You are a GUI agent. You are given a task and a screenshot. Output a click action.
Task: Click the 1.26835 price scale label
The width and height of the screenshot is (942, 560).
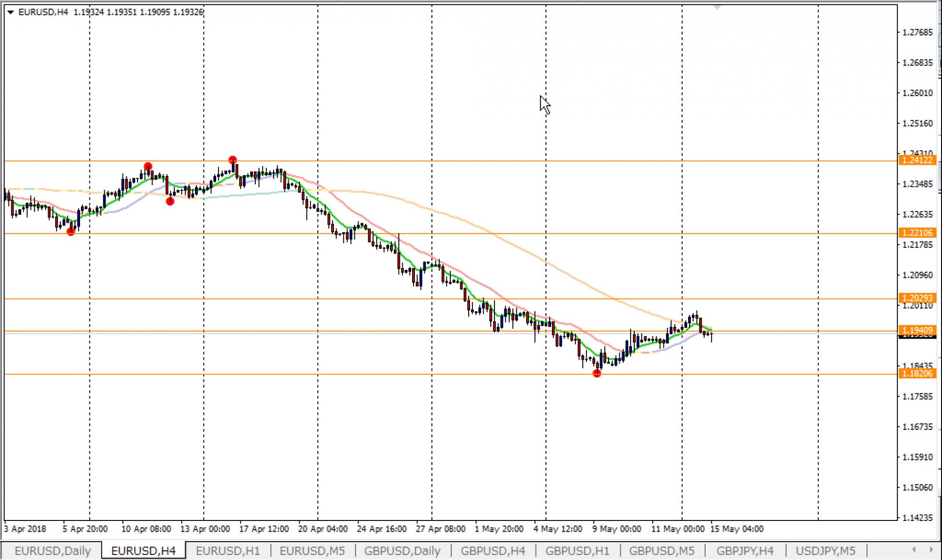tap(918, 63)
